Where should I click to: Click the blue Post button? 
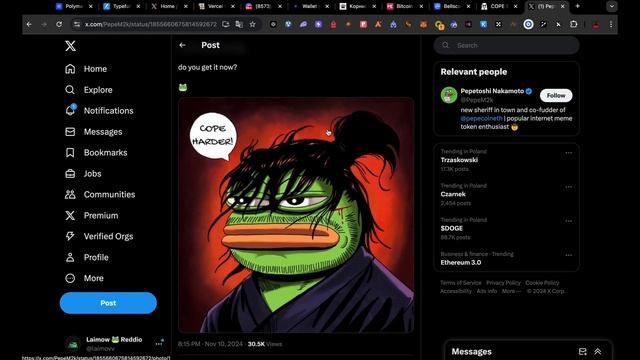[108, 303]
